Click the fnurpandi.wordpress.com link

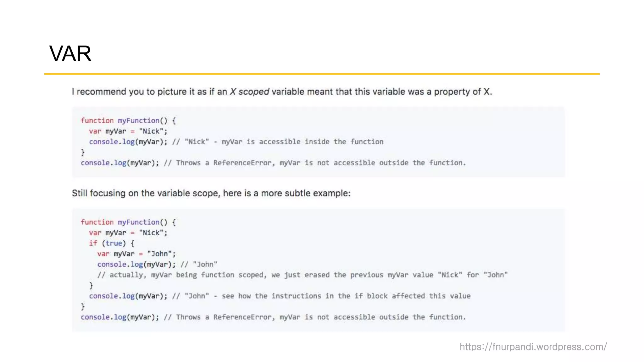click(x=533, y=347)
